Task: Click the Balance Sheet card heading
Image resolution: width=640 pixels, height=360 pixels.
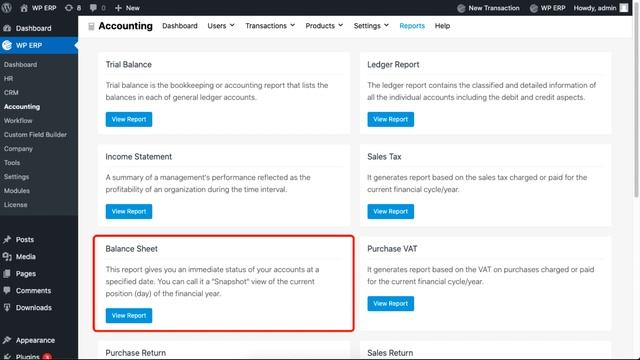Action: [131, 249]
